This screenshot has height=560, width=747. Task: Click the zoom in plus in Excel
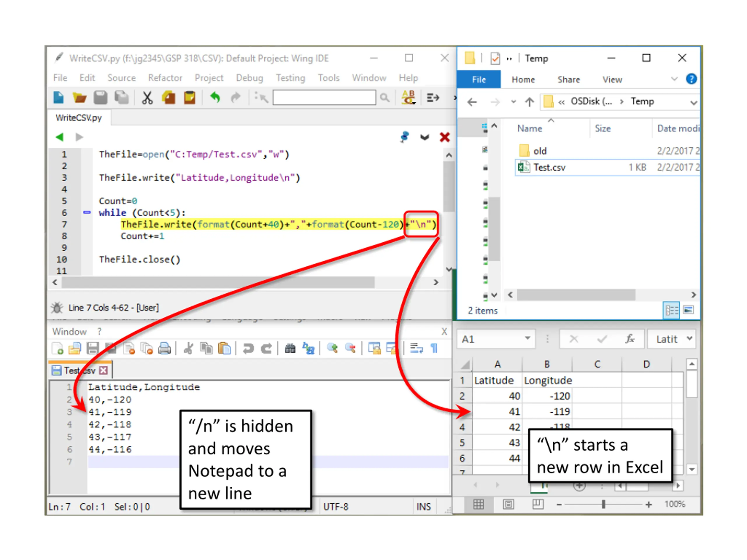coord(648,505)
